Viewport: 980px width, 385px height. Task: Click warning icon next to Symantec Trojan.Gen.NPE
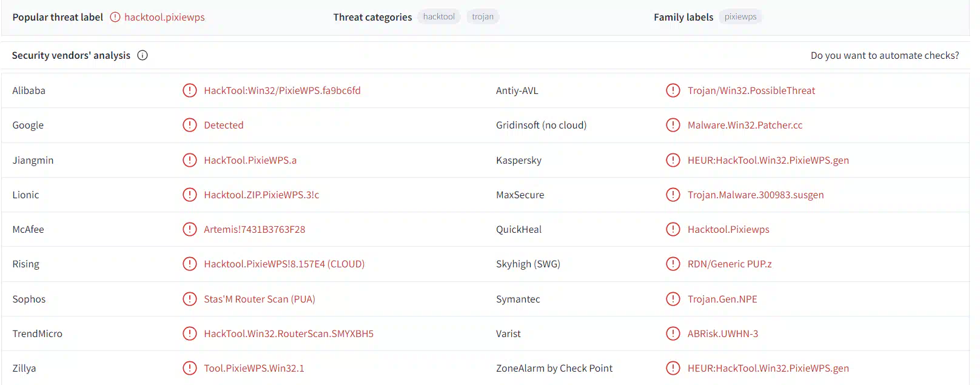tap(673, 299)
